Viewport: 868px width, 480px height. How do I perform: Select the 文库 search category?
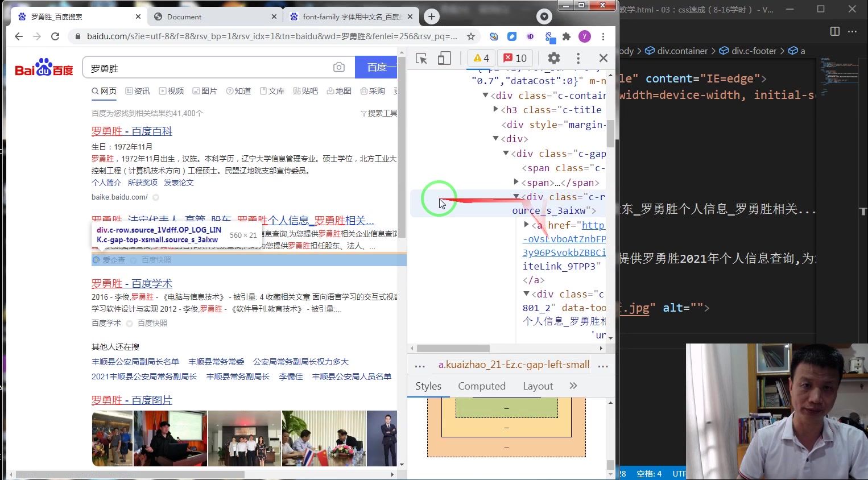tap(272, 91)
